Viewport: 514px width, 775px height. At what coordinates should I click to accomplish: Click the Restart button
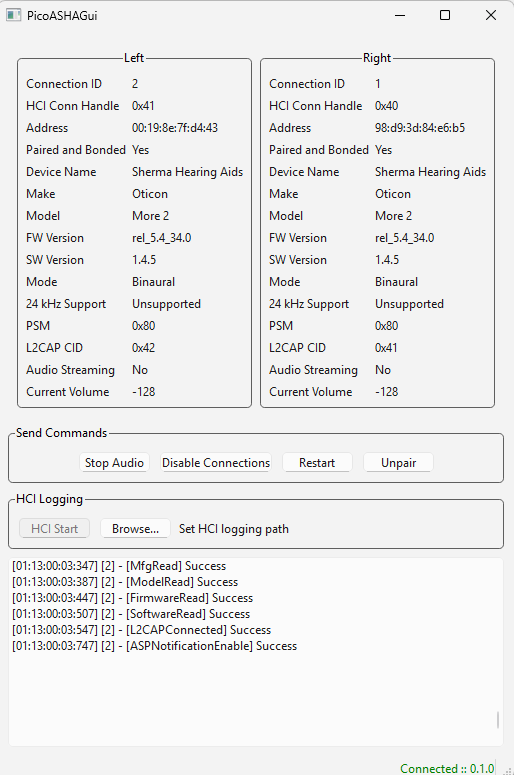[317, 463]
